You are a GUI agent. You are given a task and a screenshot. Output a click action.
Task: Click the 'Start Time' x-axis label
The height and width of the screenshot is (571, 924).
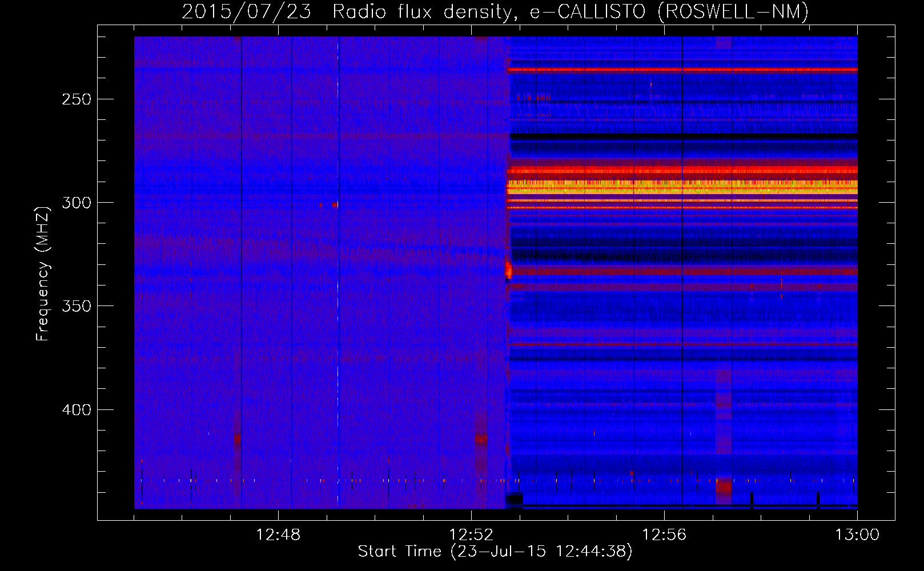pyautogui.click(x=495, y=552)
